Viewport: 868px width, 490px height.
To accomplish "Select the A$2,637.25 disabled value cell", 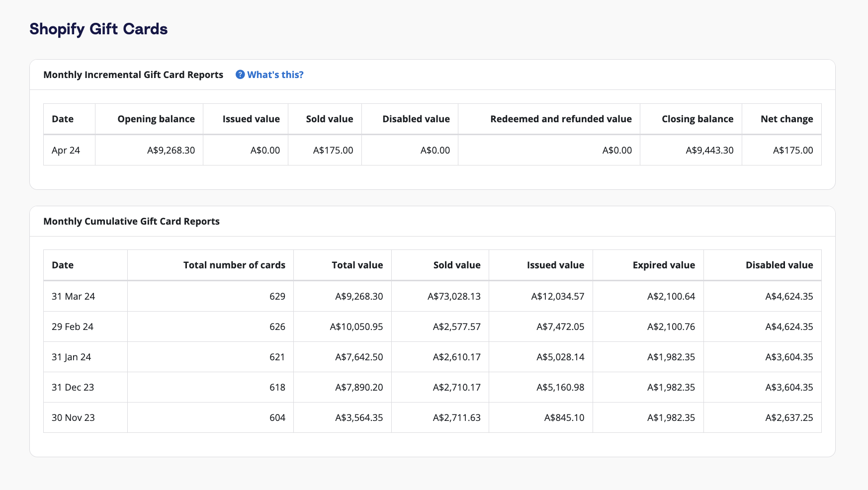I will 763,417.
